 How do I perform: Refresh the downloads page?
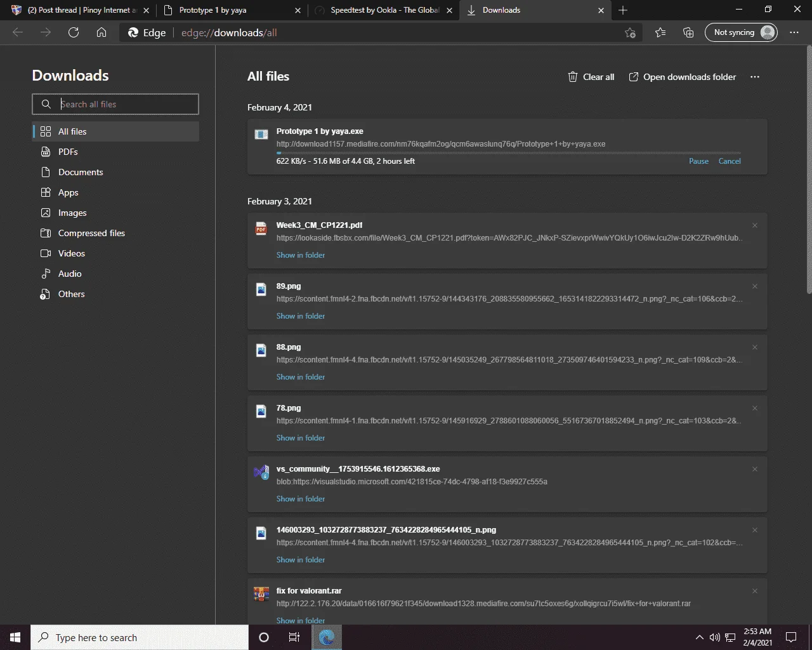74,32
